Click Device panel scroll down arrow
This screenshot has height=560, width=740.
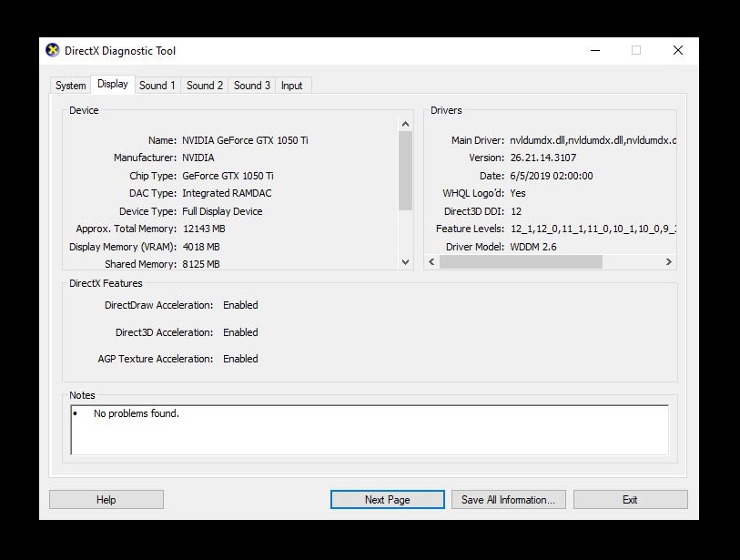[x=405, y=262]
